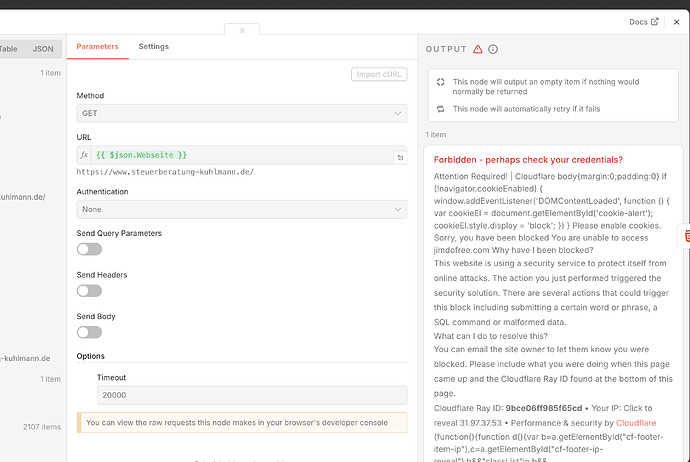Switch to the Settings tab
The height and width of the screenshot is (462, 690).
(x=153, y=47)
